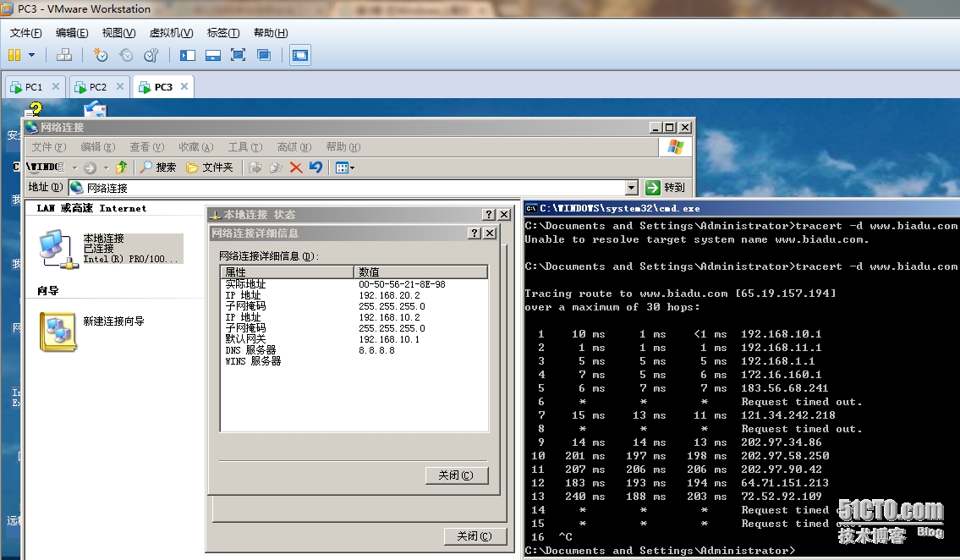Click the send Ctrl+Alt+Del network-style icon

(x=63, y=55)
